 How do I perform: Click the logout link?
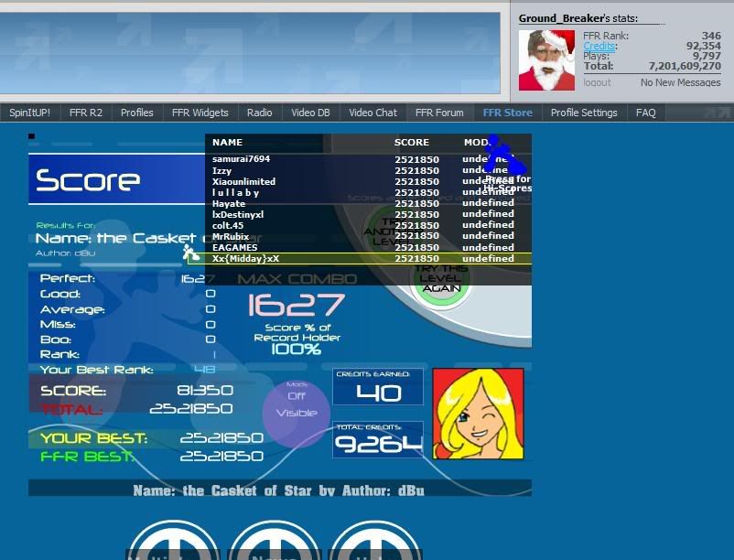597,82
